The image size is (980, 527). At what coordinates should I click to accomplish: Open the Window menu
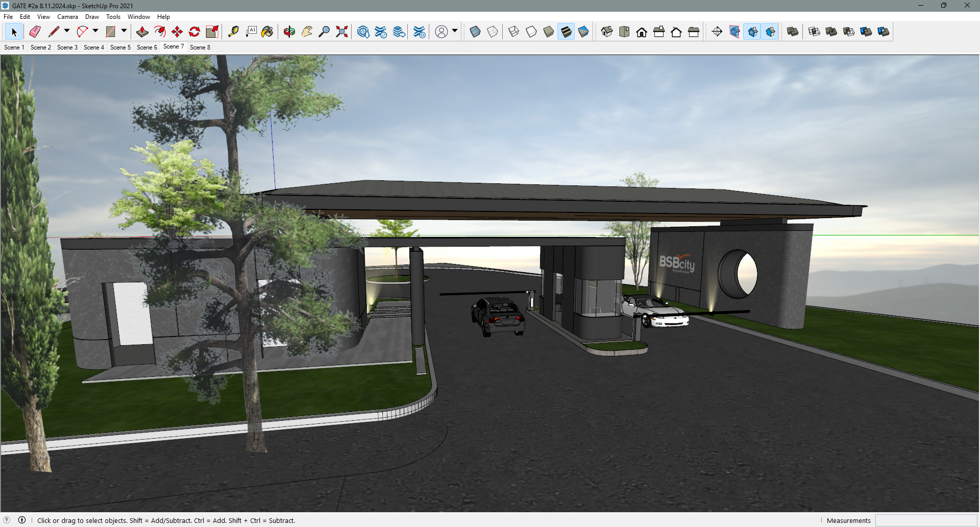[138, 17]
